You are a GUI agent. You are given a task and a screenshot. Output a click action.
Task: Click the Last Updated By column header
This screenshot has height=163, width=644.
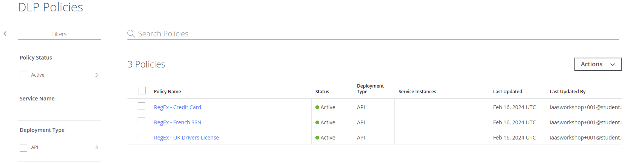[567, 92]
